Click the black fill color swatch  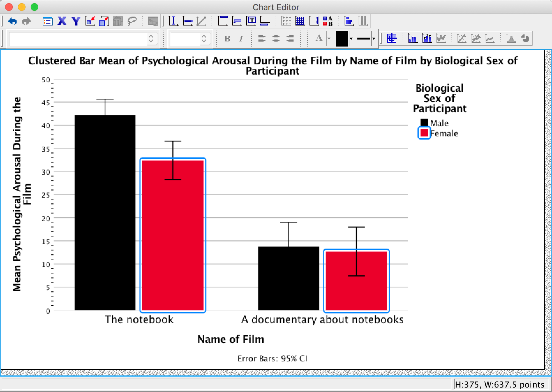341,39
